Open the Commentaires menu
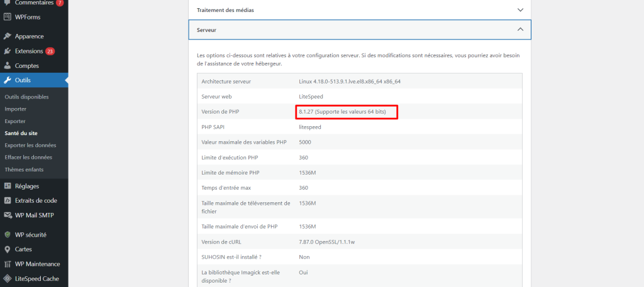644x287 pixels. coord(34,3)
